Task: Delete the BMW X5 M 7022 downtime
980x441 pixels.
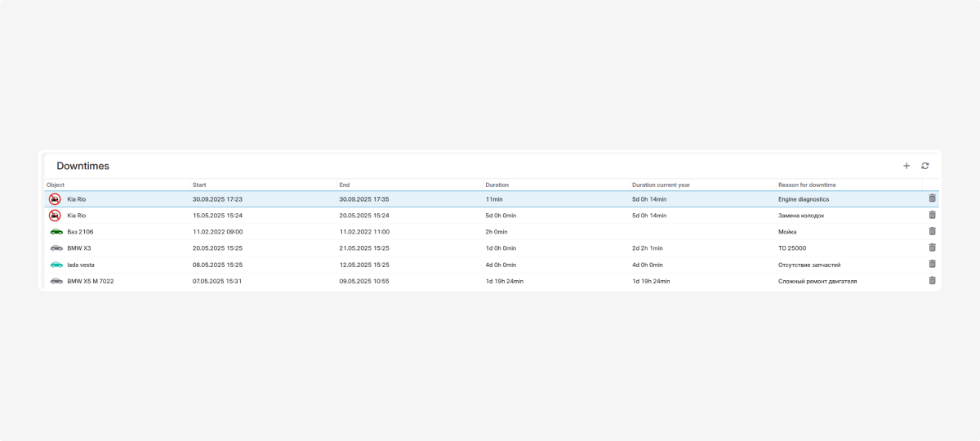Action: pyautogui.click(x=932, y=280)
